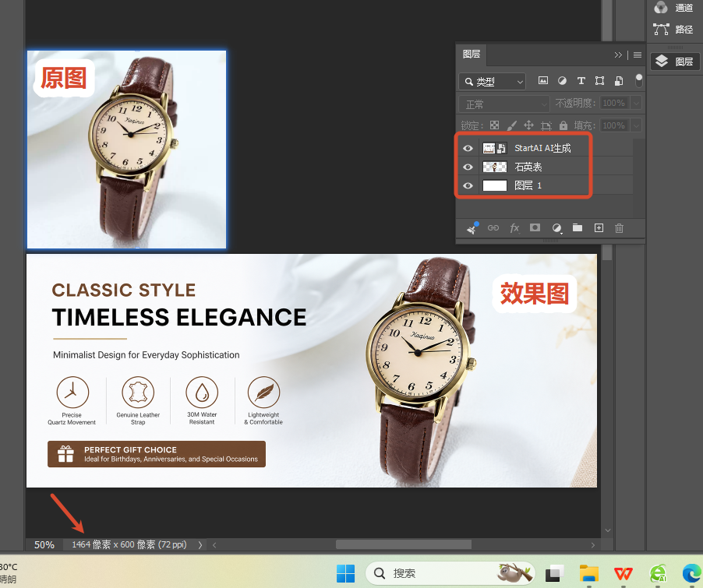
Task: Hide the 图层 1 layer
Action: click(x=468, y=185)
